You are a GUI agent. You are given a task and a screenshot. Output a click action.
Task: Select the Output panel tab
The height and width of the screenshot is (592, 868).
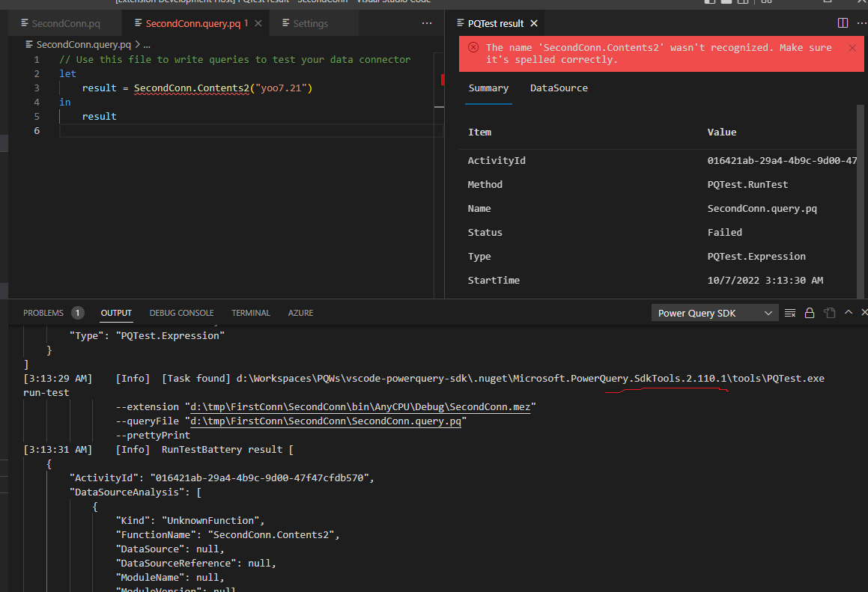coord(116,313)
